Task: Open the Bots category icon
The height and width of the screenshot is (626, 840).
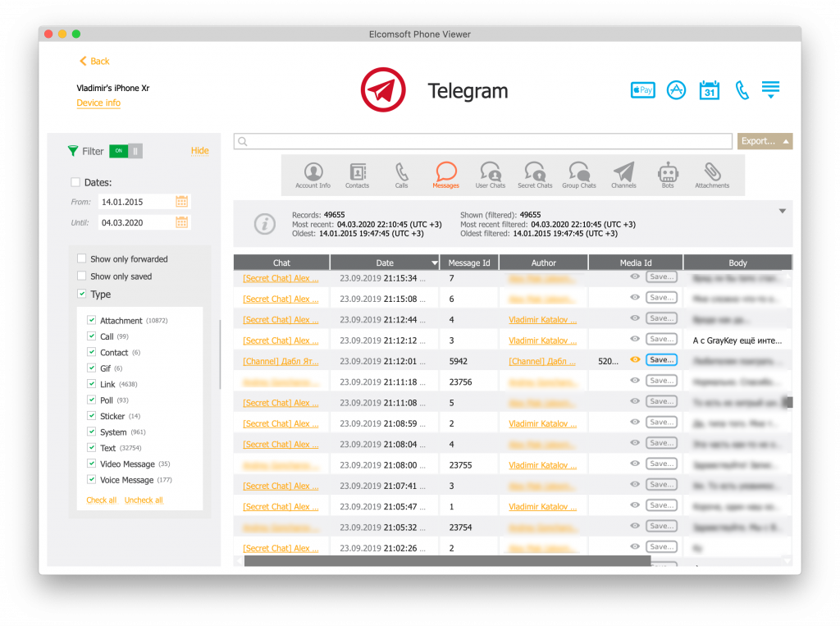Action: (667, 175)
